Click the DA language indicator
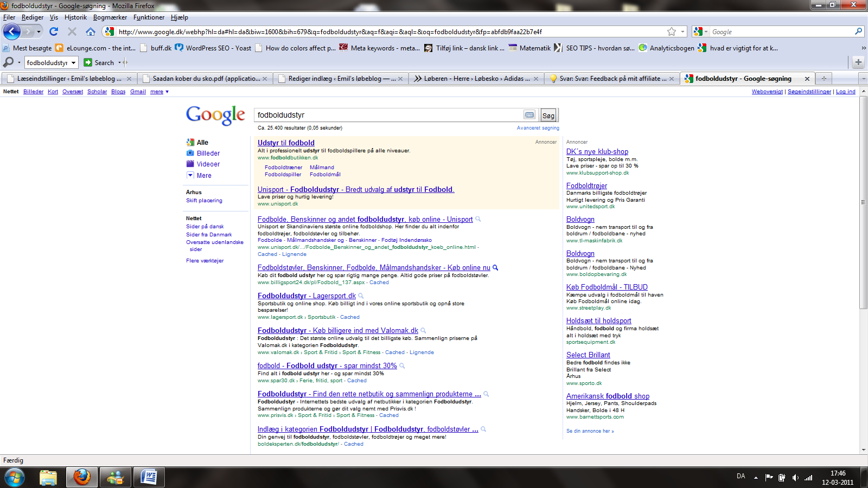The width and height of the screenshot is (868, 488). point(741,476)
